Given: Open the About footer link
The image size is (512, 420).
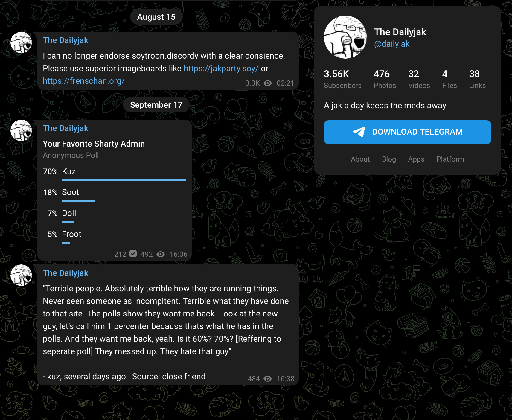Looking at the screenshot, I should [360, 159].
